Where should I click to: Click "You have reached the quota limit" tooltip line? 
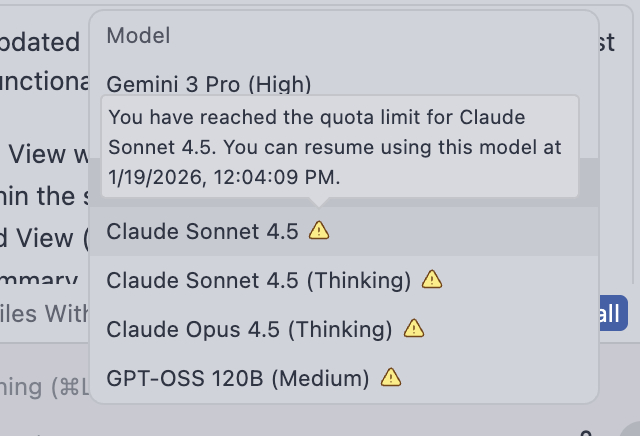[317, 117]
